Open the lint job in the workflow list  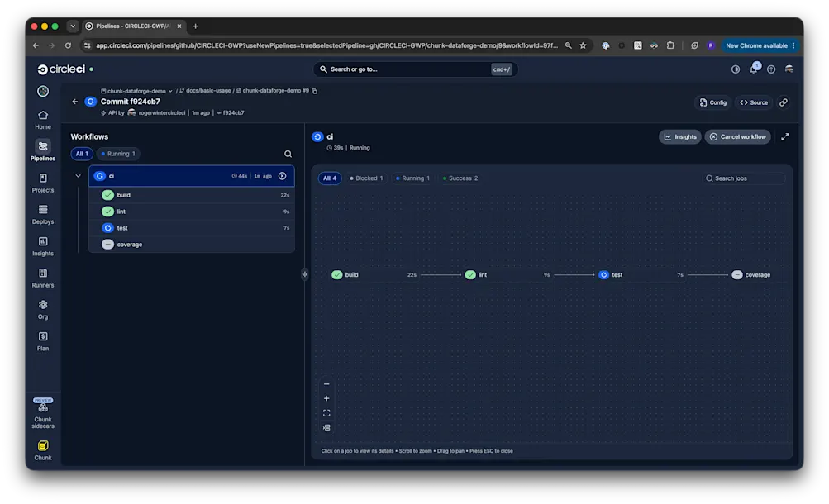(x=192, y=212)
